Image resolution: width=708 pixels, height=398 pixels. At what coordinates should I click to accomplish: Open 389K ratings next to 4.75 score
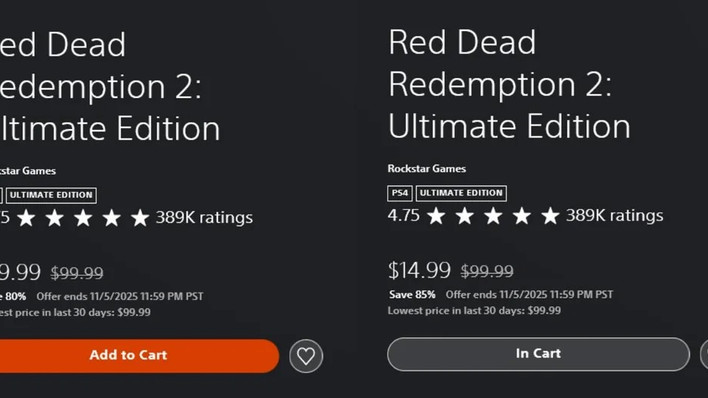[615, 215]
